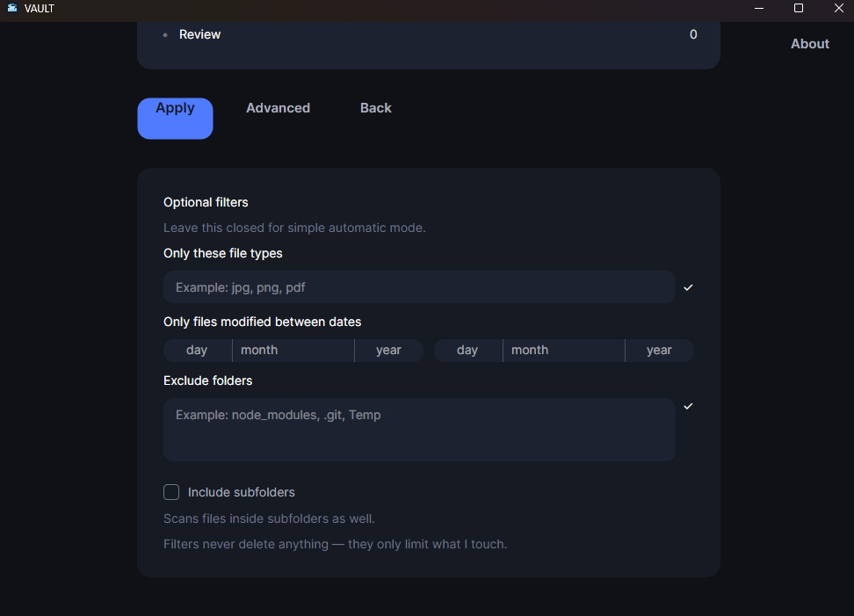Click the checkmark beside the Exclude folders box

point(689,406)
